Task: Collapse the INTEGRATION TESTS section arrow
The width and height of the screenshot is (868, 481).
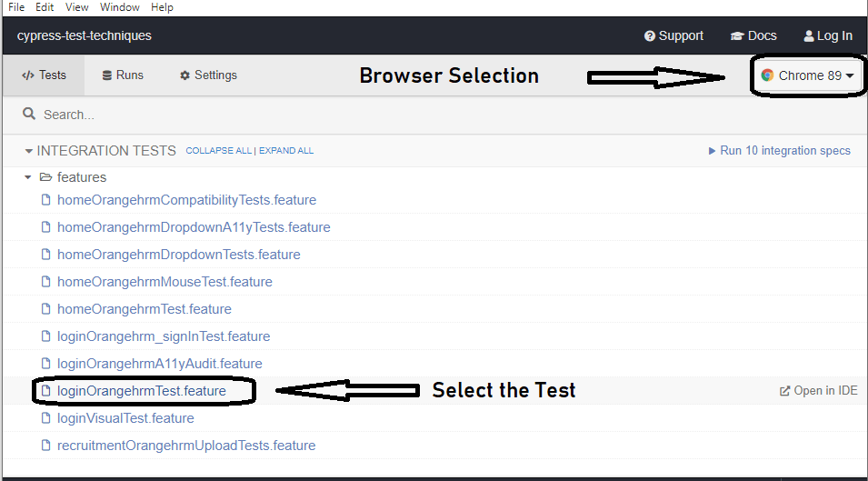Action: click(x=29, y=151)
